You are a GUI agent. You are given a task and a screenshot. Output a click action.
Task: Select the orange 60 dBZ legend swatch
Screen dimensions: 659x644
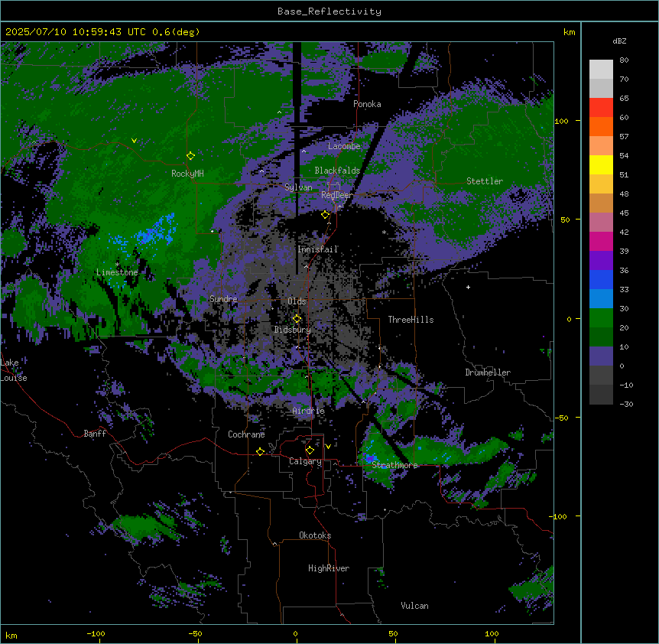pyautogui.click(x=601, y=126)
